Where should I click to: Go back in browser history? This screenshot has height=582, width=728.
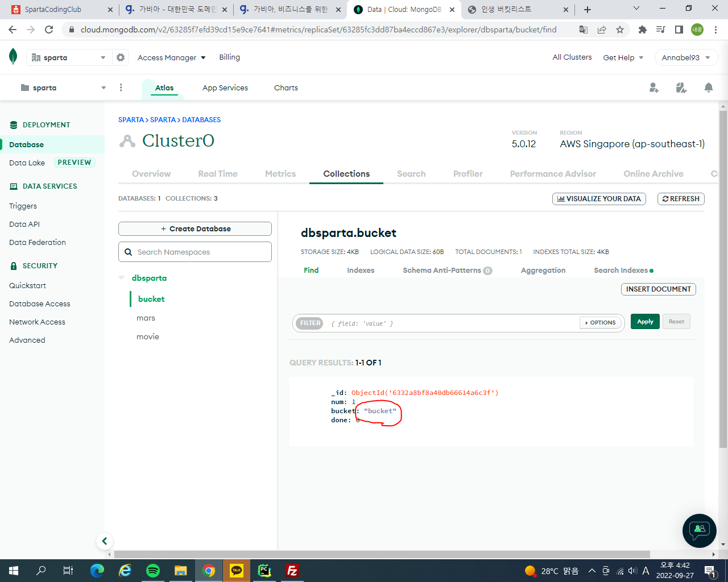(13, 30)
